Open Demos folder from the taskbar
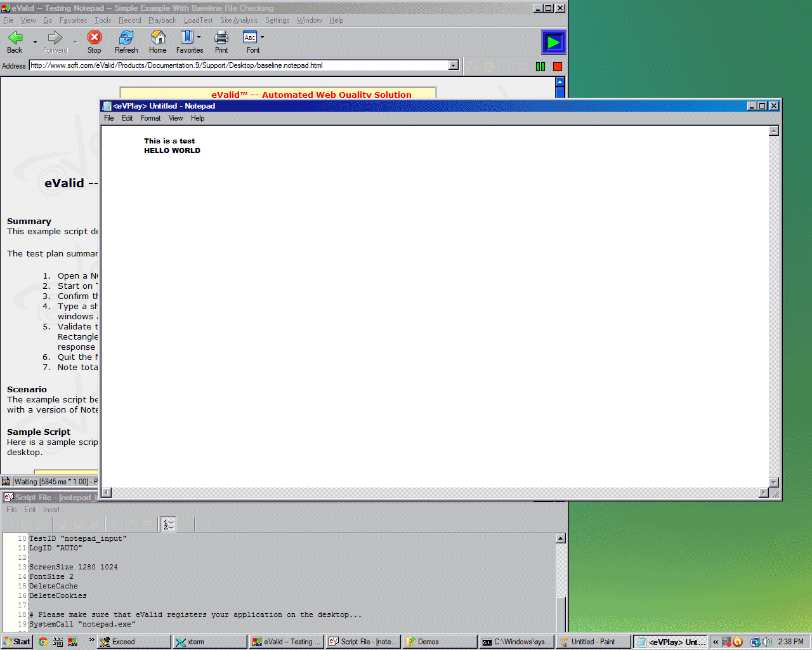This screenshot has height=650, width=812. tap(440, 642)
